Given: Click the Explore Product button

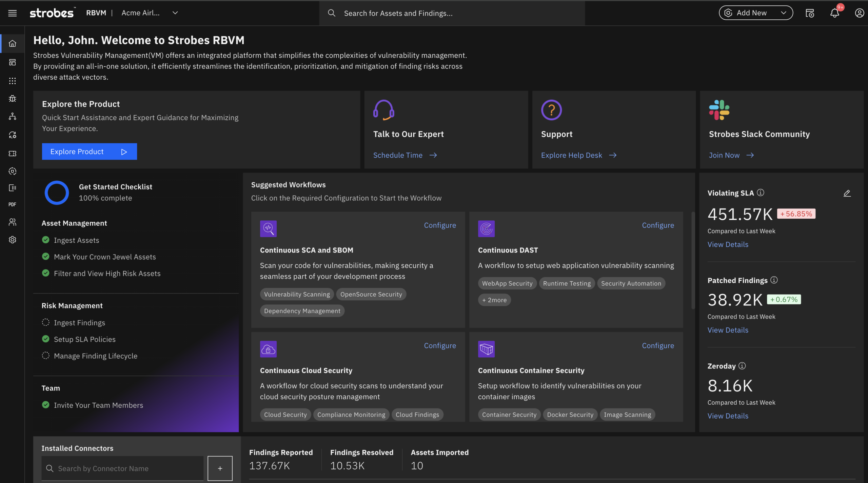Looking at the screenshot, I should coord(89,152).
